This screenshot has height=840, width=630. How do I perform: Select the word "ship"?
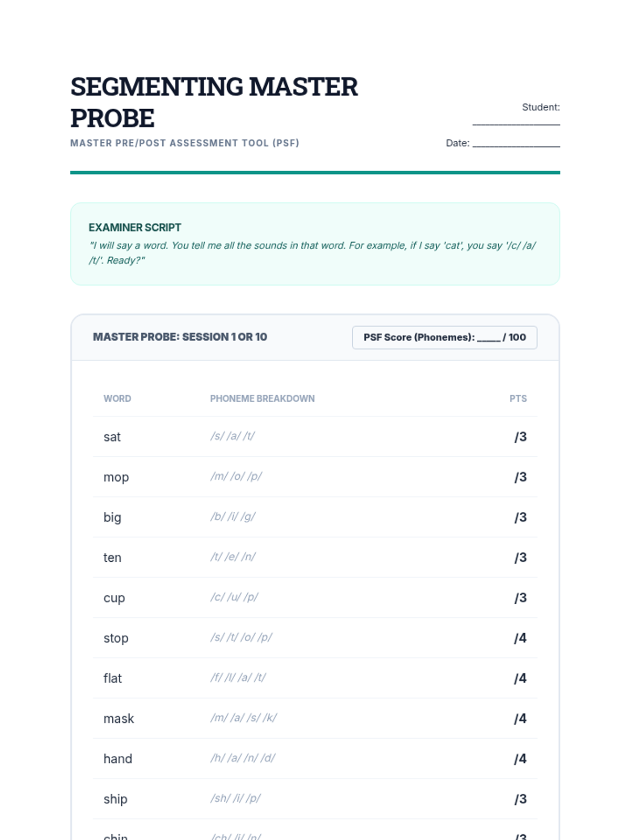(115, 799)
